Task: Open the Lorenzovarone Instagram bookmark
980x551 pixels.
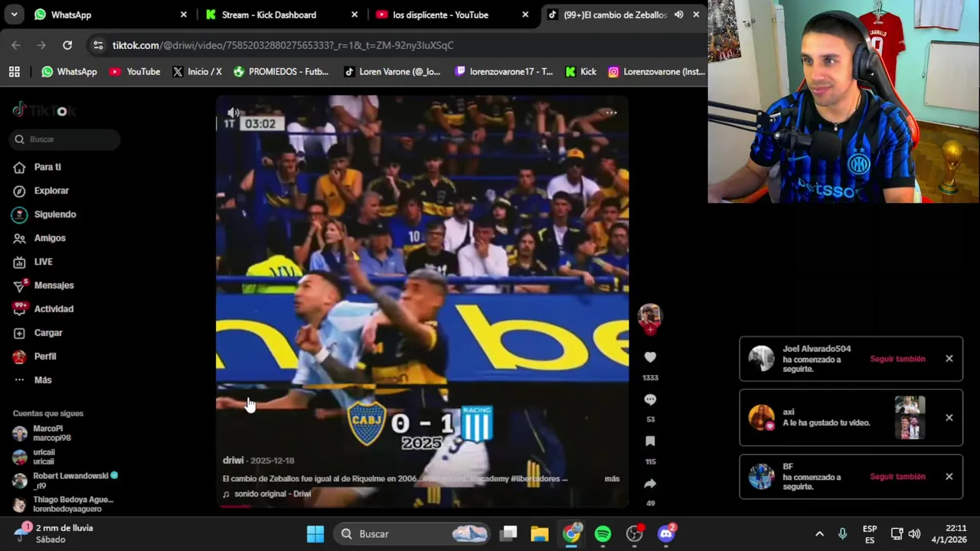Action: point(656,71)
